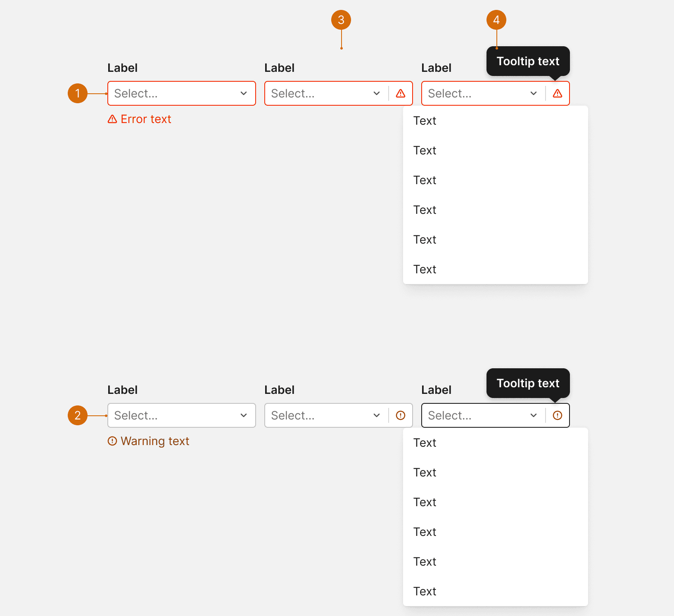Click Select... placeholder in bottom-left warning field
674x616 pixels.
pos(136,415)
